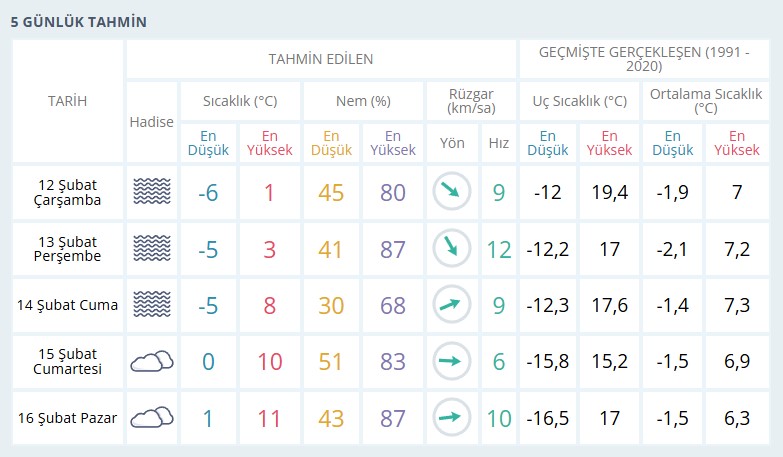783x457 pixels.
Task: Click wind speed '6' for 15 Şubat
Action: pos(499,362)
